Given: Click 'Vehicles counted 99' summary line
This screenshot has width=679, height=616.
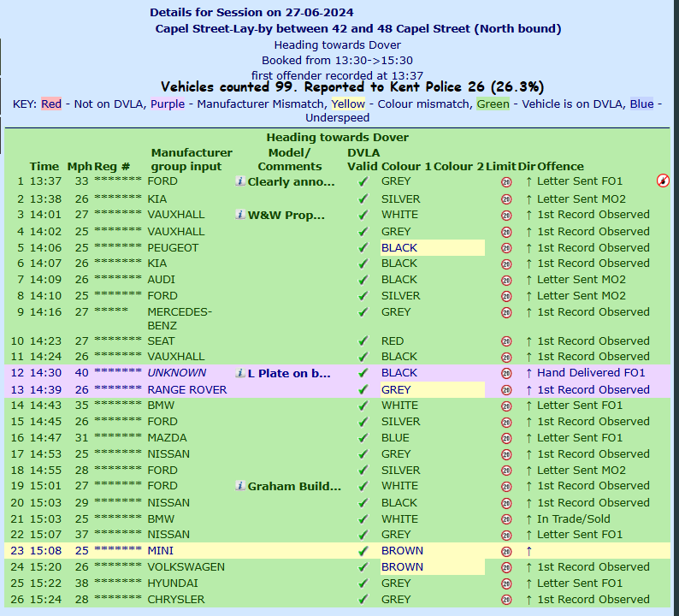Looking at the screenshot, I should point(352,86).
